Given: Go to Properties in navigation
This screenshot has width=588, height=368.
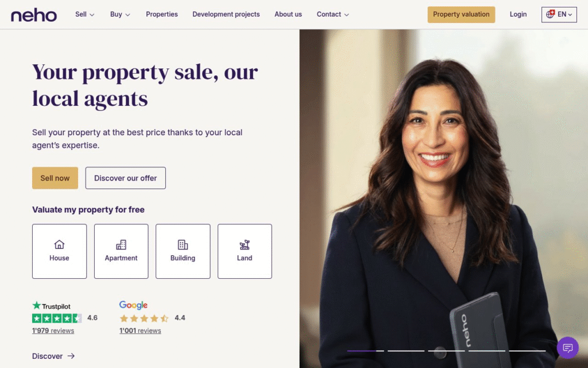Looking at the screenshot, I should click(x=161, y=14).
